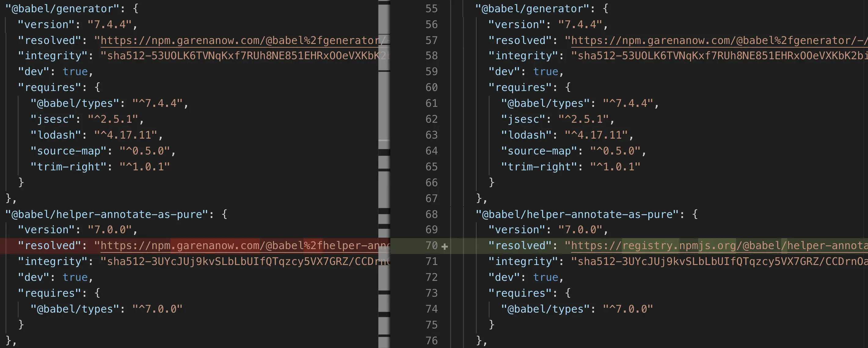This screenshot has height=348, width=868.
Task: Click the integrity sha512-53UOLK value on line 58
Action: tap(719, 56)
